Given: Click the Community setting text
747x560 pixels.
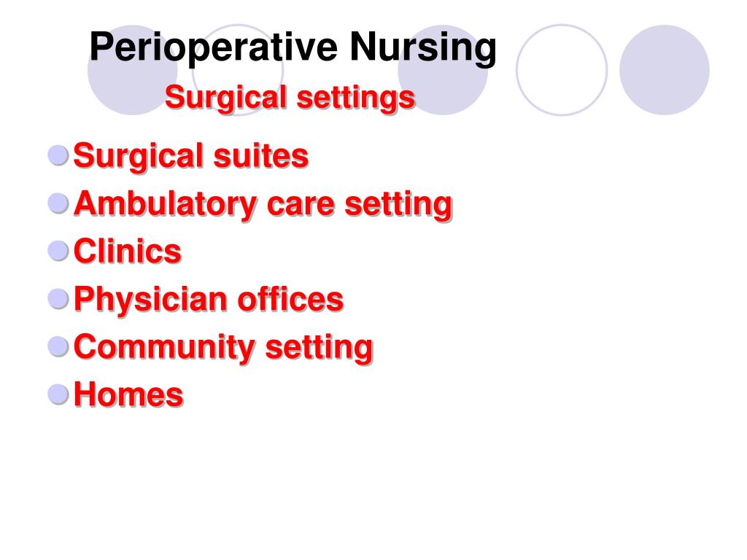Looking at the screenshot, I should tap(223, 348).
